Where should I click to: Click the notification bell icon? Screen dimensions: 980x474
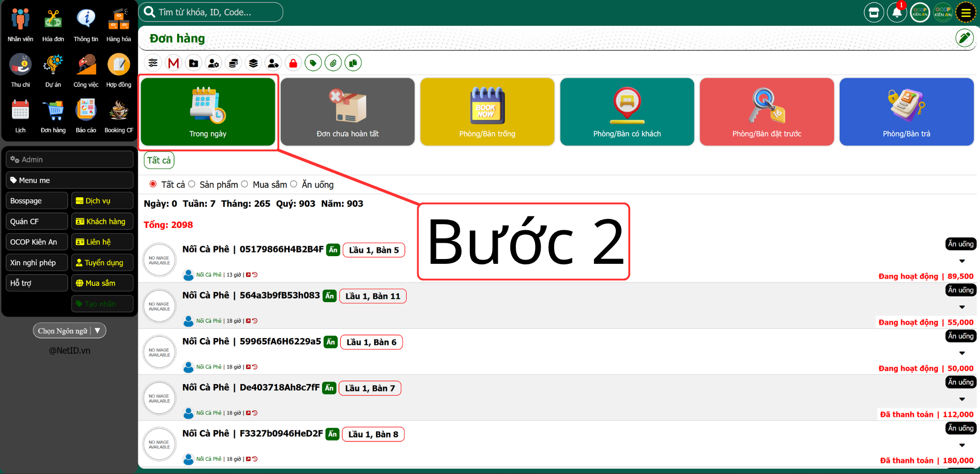click(x=897, y=13)
